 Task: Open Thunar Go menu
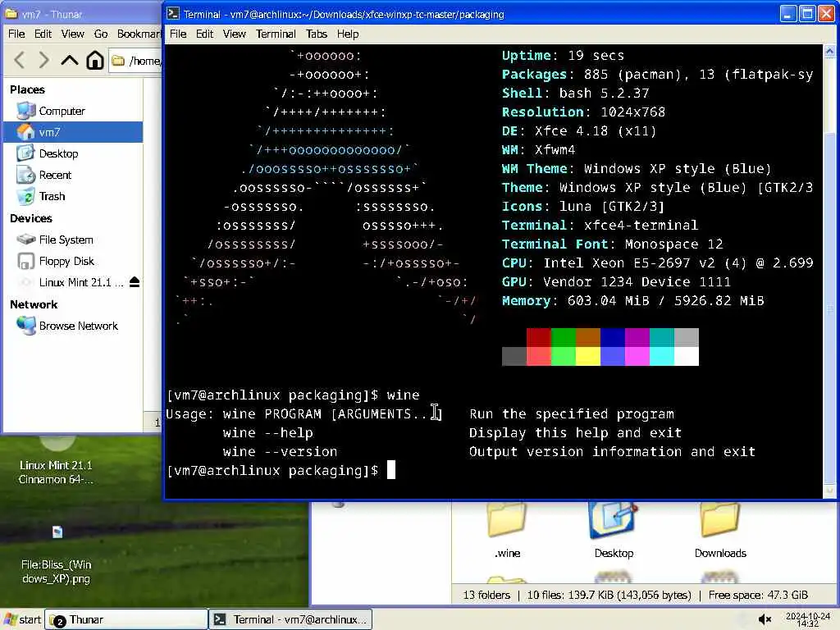tap(101, 34)
